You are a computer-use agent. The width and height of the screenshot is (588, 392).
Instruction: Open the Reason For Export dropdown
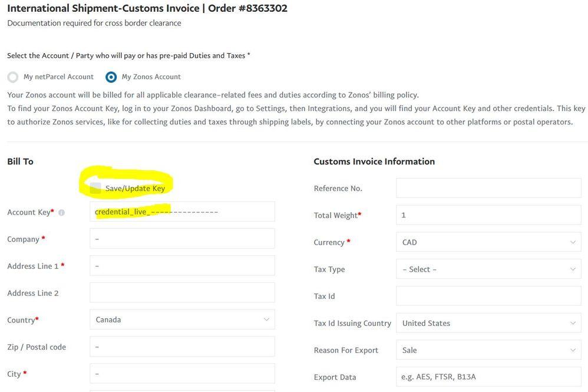[488, 350]
